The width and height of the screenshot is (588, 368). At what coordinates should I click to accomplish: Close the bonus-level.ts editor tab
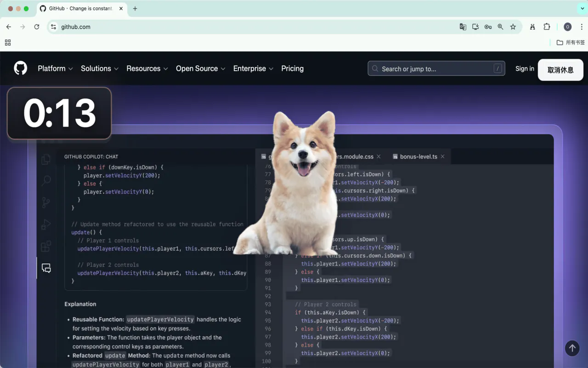(442, 156)
